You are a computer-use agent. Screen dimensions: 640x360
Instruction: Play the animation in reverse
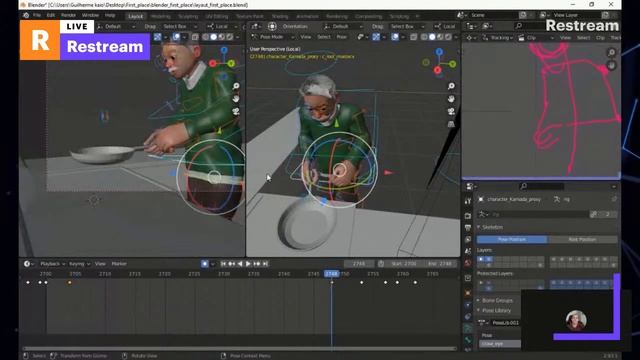tap(240, 264)
